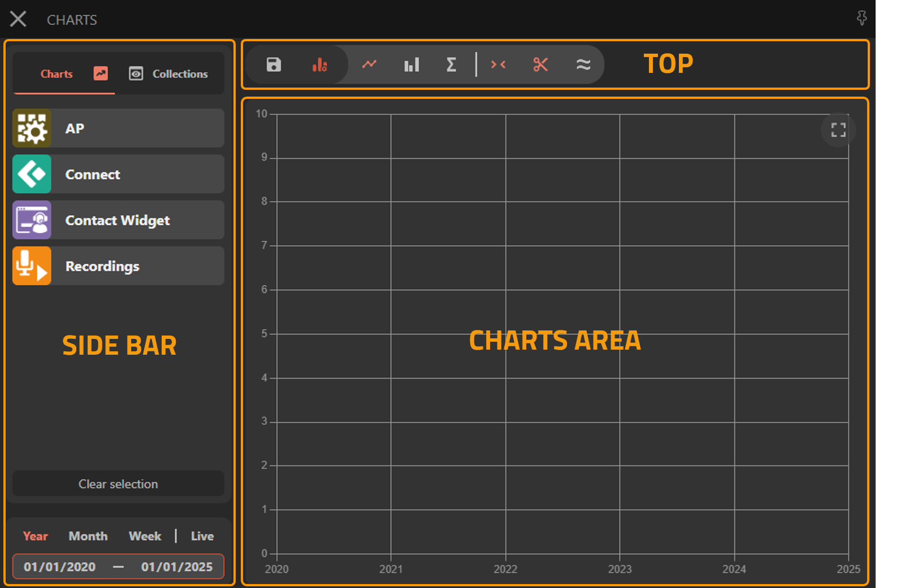Image resolution: width=918 pixels, height=588 pixels.
Task: Expand the AP chart category
Action: tap(118, 128)
